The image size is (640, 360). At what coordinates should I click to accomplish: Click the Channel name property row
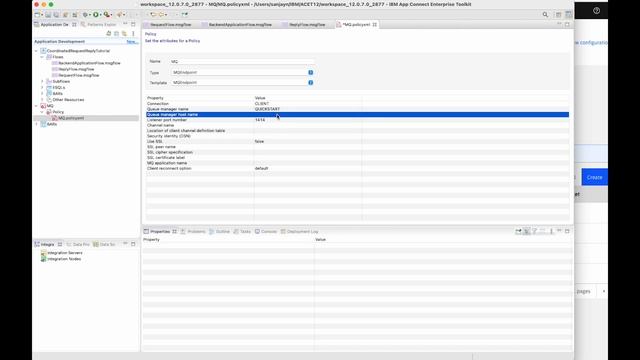tap(357, 125)
